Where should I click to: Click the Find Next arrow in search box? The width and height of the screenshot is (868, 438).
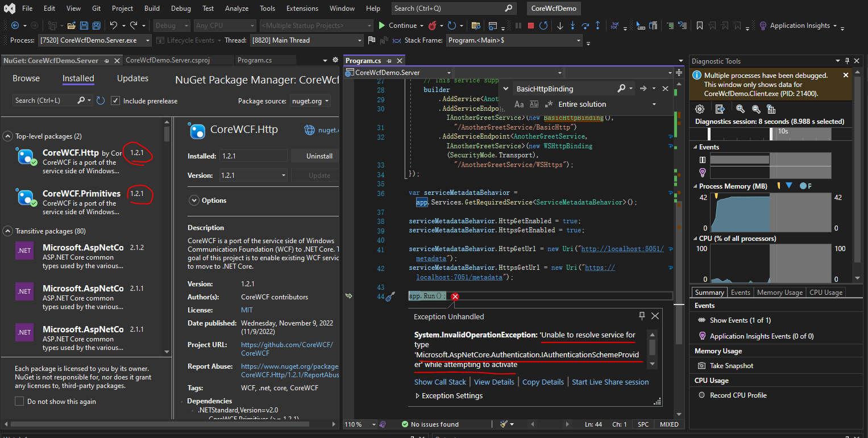click(x=643, y=89)
